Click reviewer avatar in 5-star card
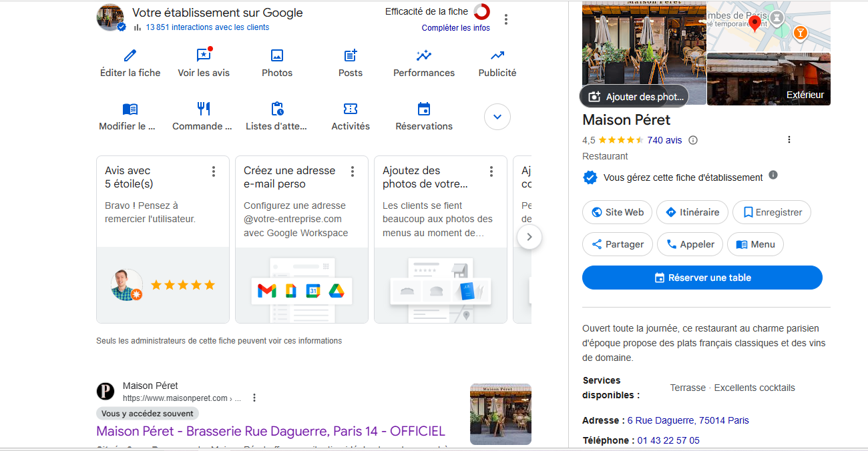This screenshot has width=868, height=451. coord(126,284)
